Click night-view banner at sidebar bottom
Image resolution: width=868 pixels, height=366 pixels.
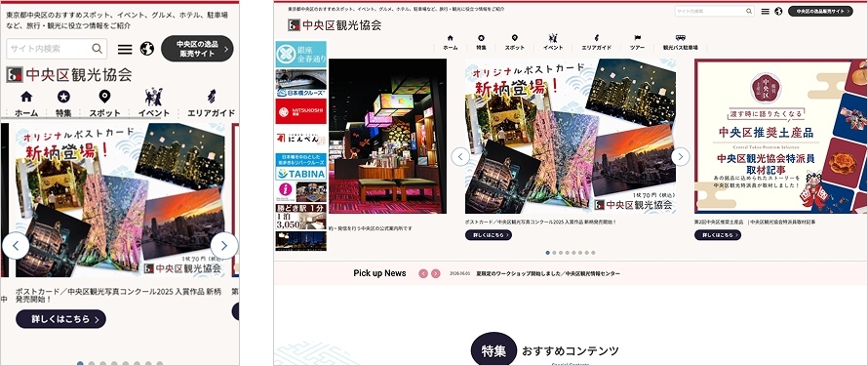[300, 241]
